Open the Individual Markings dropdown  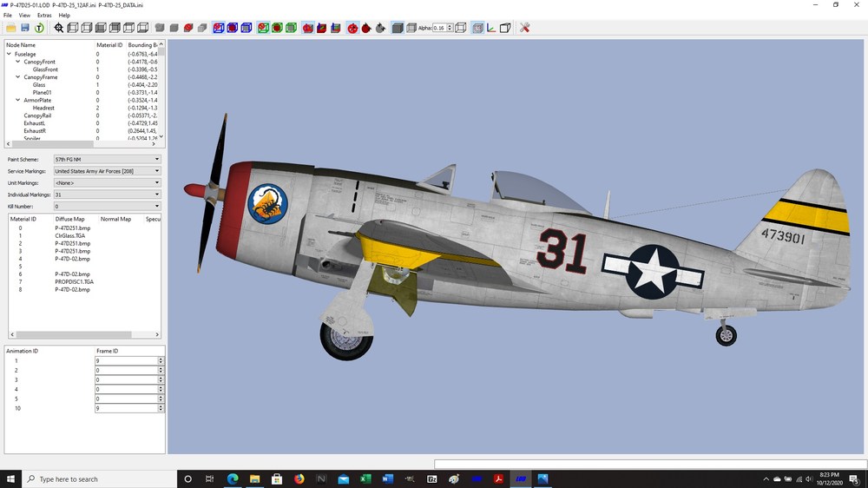[x=108, y=195]
